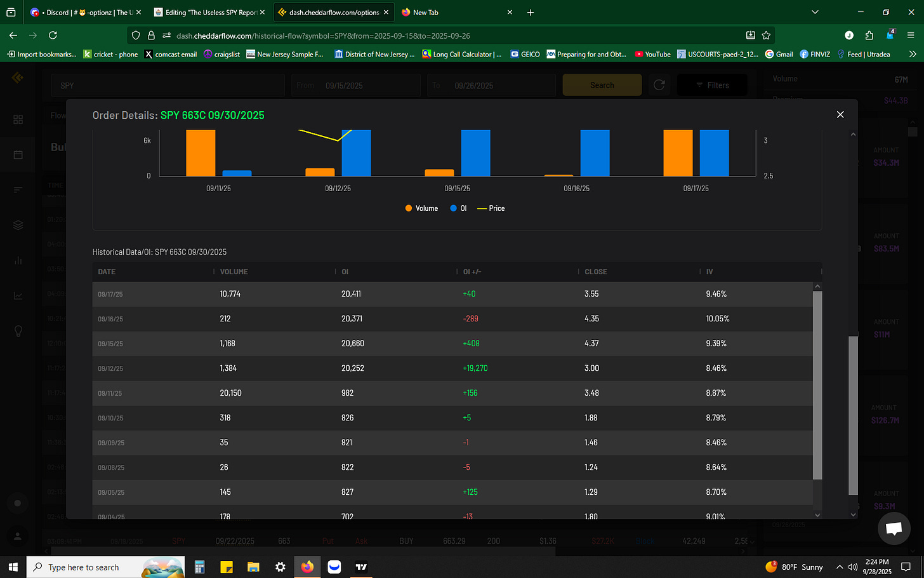
Task: Open the Long Call Calculator bookmark
Action: point(462,54)
